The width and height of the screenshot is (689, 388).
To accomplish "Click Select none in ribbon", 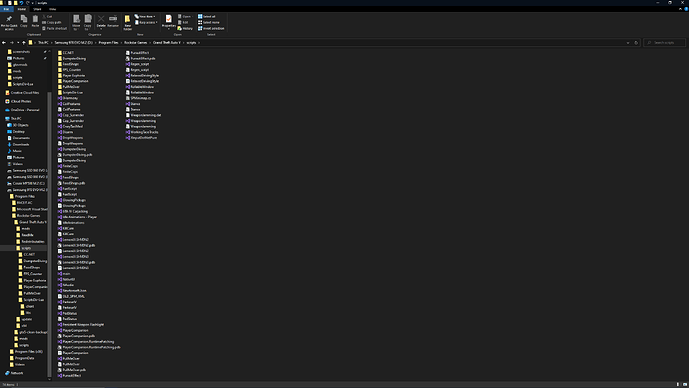I will (x=208, y=22).
